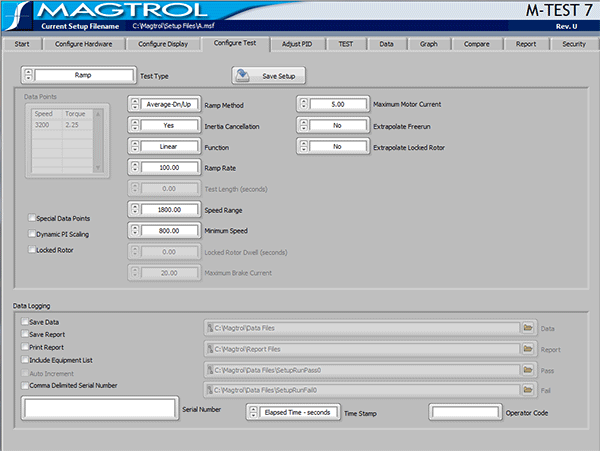Screen dimensions: 600x451
Task: Click the Serial Number text box
Action: 99,408
